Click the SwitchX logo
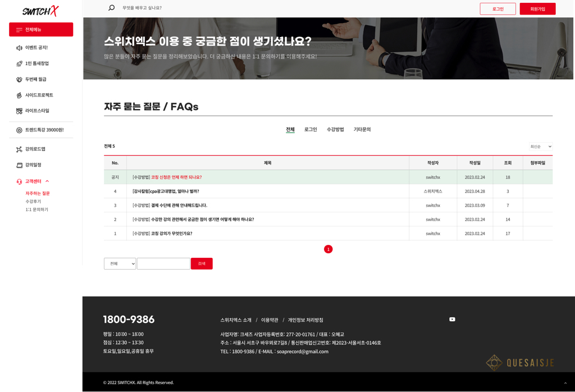This screenshot has height=392, width=575. click(x=40, y=11)
